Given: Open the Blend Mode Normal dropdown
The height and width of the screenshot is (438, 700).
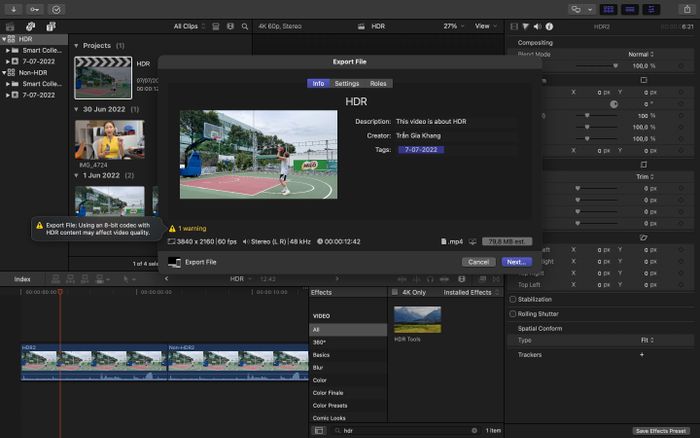Looking at the screenshot, I should tap(641, 54).
